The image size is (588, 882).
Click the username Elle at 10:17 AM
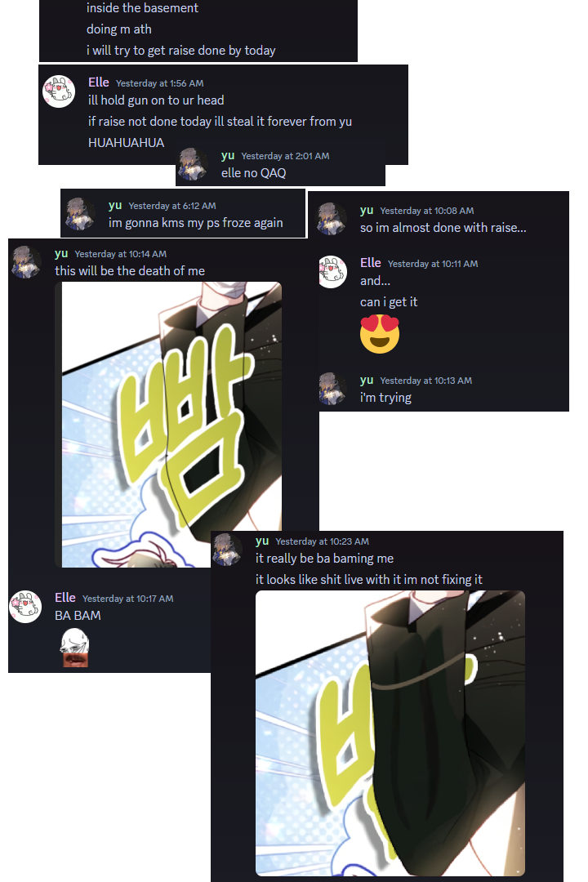tap(65, 597)
